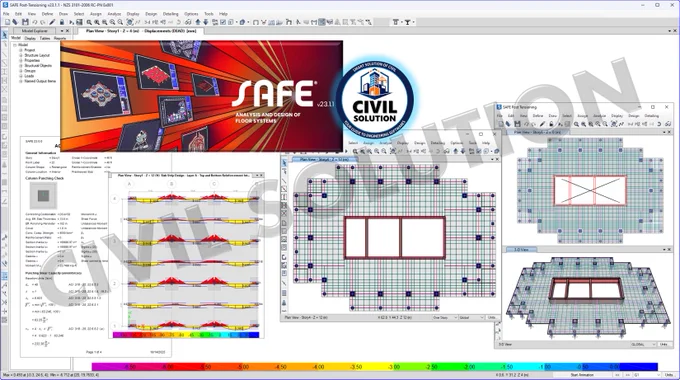The width and height of the screenshot is (680, 380).
Task: Select the 3-D View tab in right window
Action: (522, 249)
